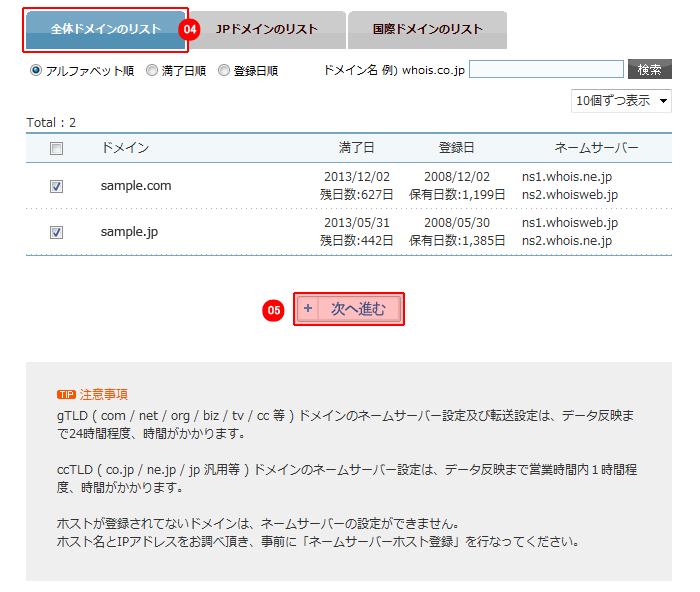Expand the 10個ずつ表示 dropdown
The height and width of the screenshot is (592, 700).
pyautogui.click(x=620, y=101)
